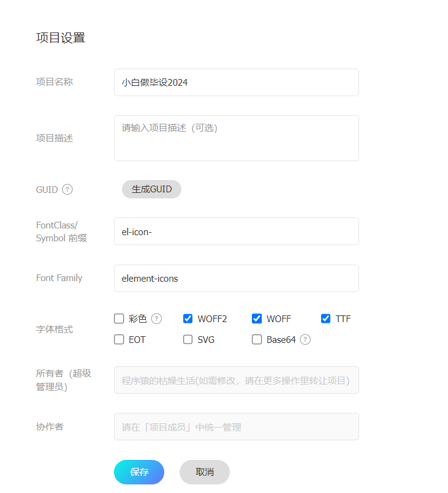
Task: Click the GUID label text
Action: (47, 190)
